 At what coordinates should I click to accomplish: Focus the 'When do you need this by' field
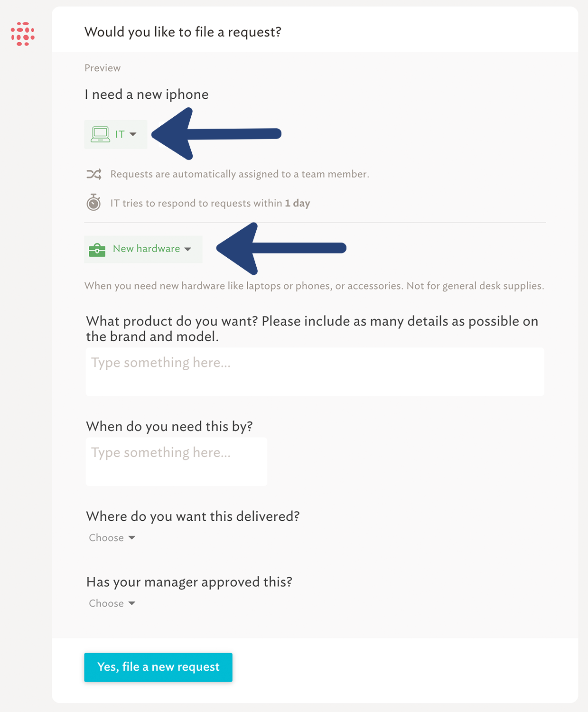point(177,461)
